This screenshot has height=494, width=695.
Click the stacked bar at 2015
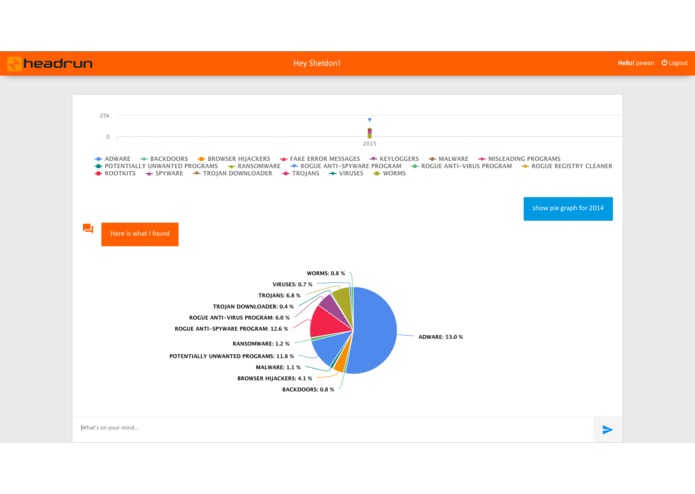coord(370,133)
